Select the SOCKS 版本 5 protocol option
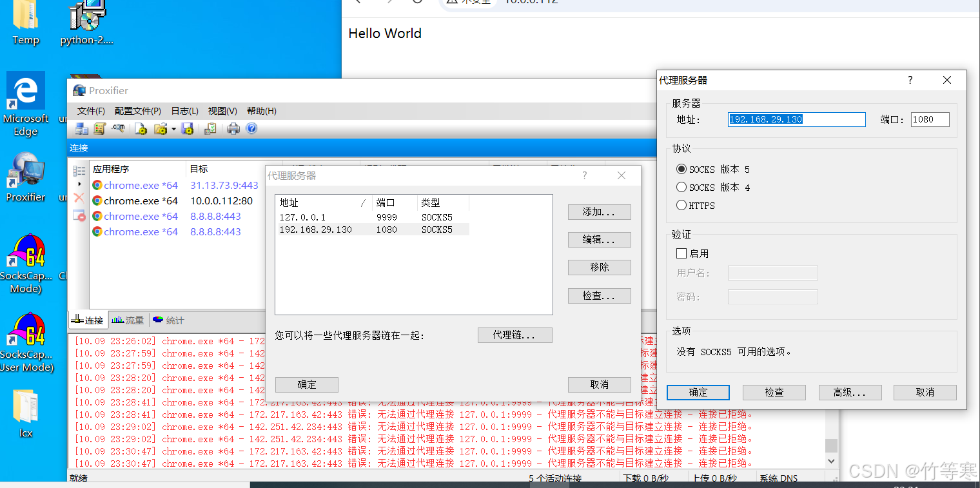The width and height of the screenshot is (980, 488). [681, 169]
